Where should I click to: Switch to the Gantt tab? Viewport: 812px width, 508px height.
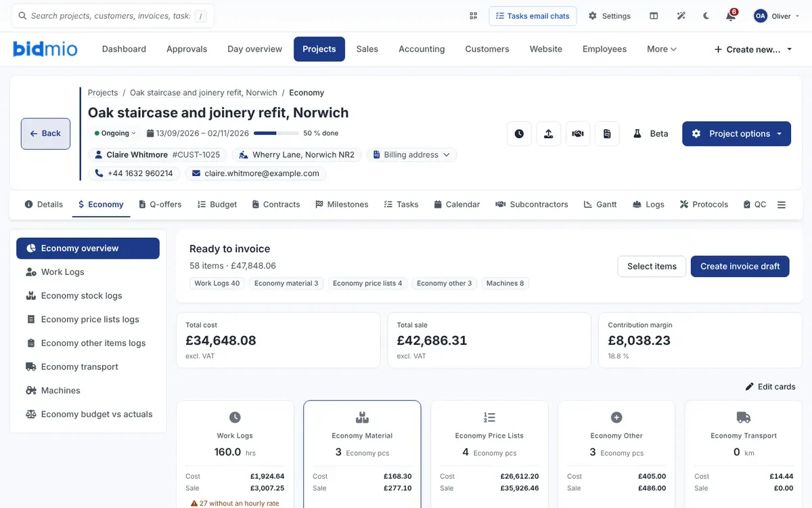(x=600, y=205)
